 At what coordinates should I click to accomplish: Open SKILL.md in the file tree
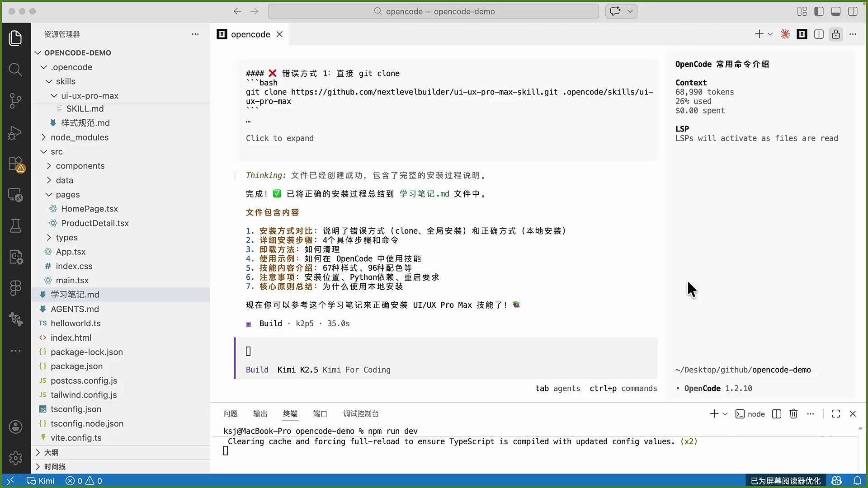click(x=85, y=108)
